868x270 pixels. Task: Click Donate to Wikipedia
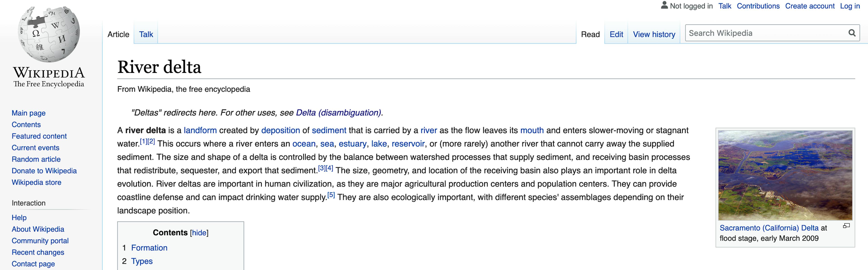(44, 170)
